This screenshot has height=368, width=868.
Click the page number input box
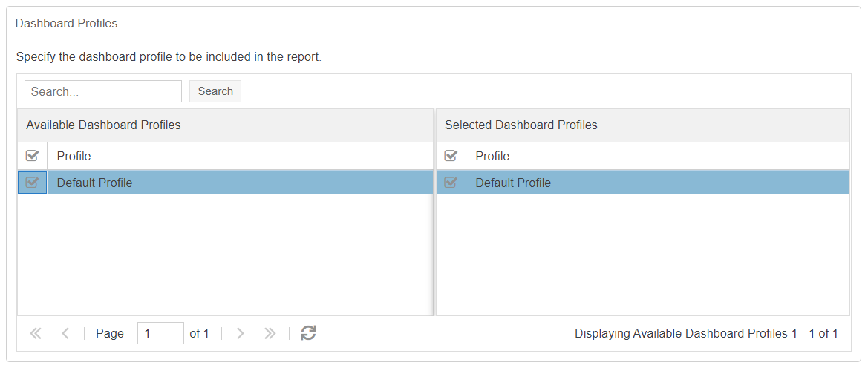pyautogui.click(x=160, y=334)
